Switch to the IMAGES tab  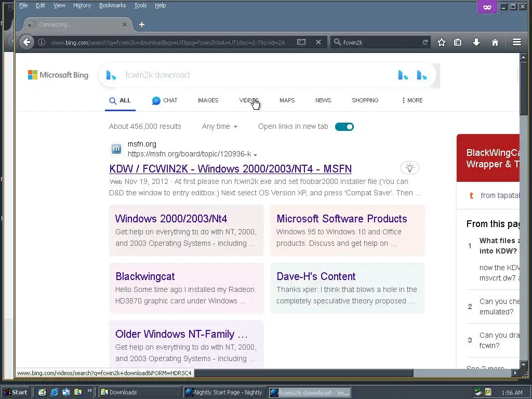[208, 100]
